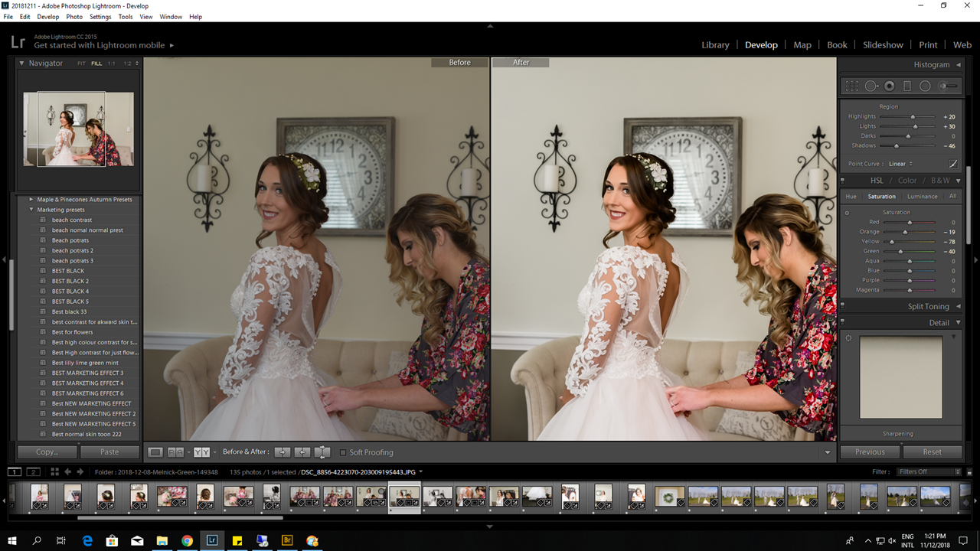
Task: Select the Crop Overlay tool
Action: coord(852,86)
